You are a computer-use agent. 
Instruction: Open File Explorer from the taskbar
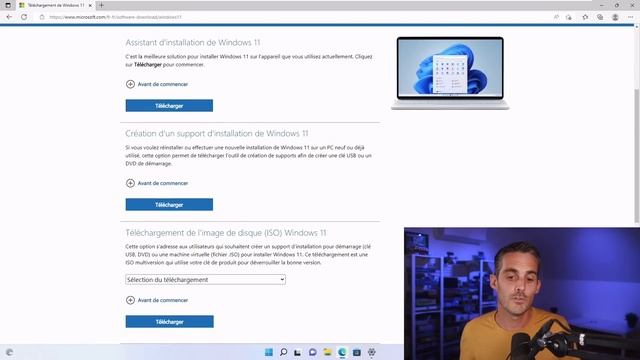(327, 352)
